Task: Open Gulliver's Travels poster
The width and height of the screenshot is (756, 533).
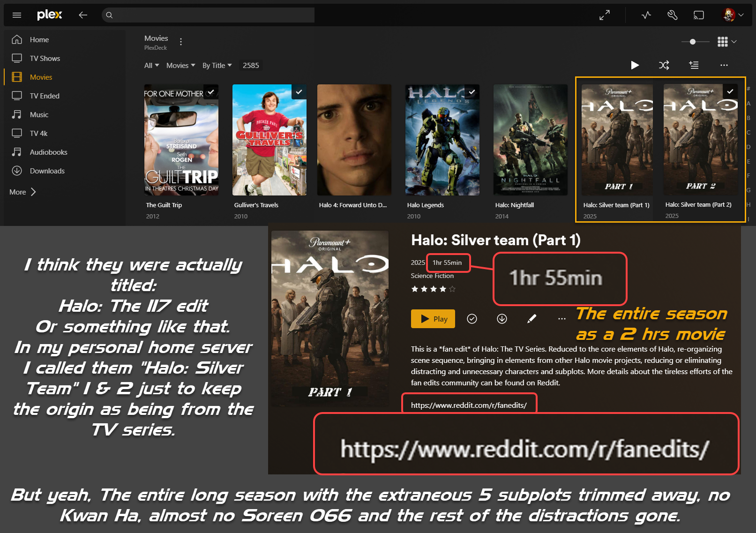Action: pyautogui.click(x=269, y=140)
